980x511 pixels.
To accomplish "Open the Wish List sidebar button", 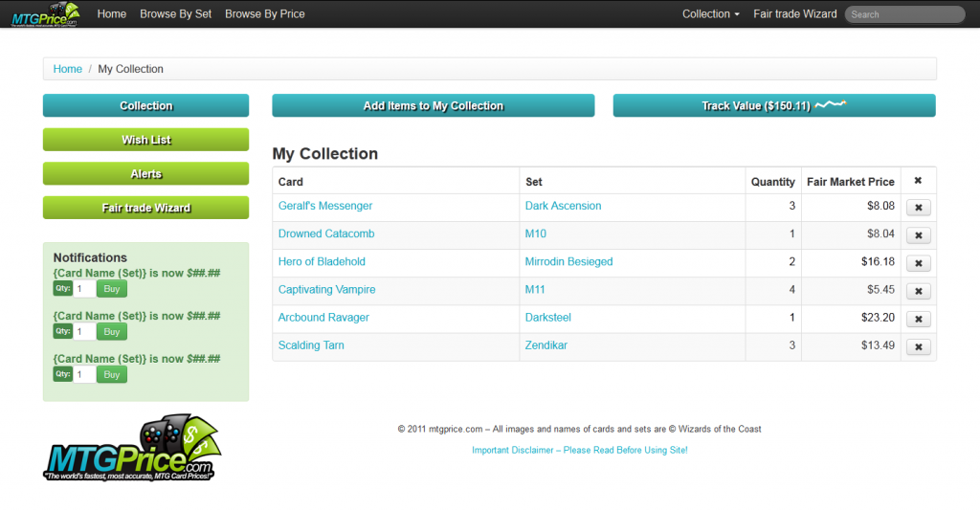I will [x=145, y=140].
